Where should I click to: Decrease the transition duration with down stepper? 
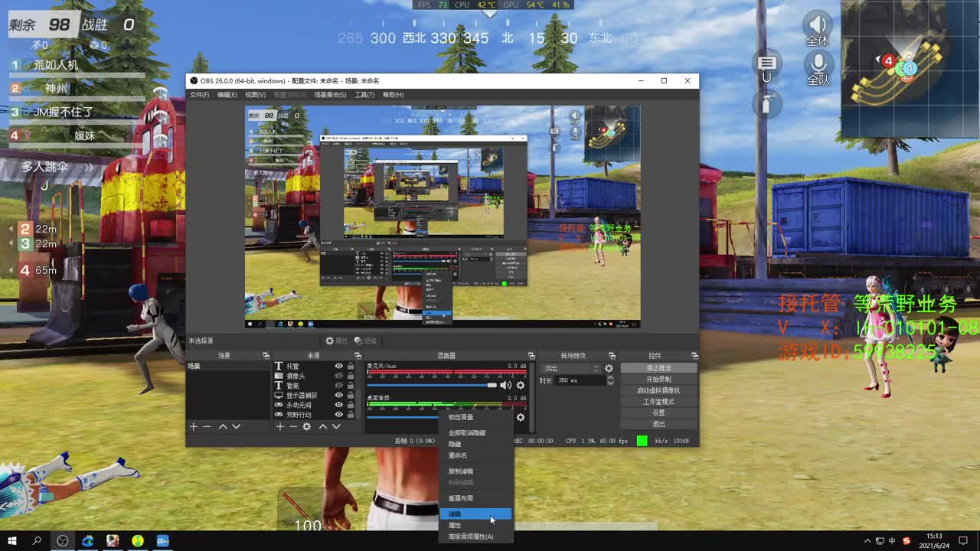coord(609,383)
